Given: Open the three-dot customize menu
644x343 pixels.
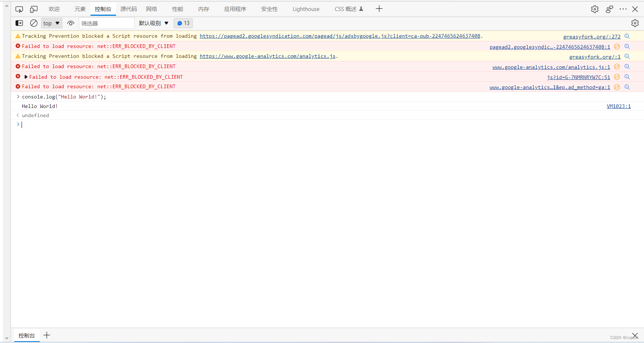Looking at the screenshot, I should coord(623,9).
